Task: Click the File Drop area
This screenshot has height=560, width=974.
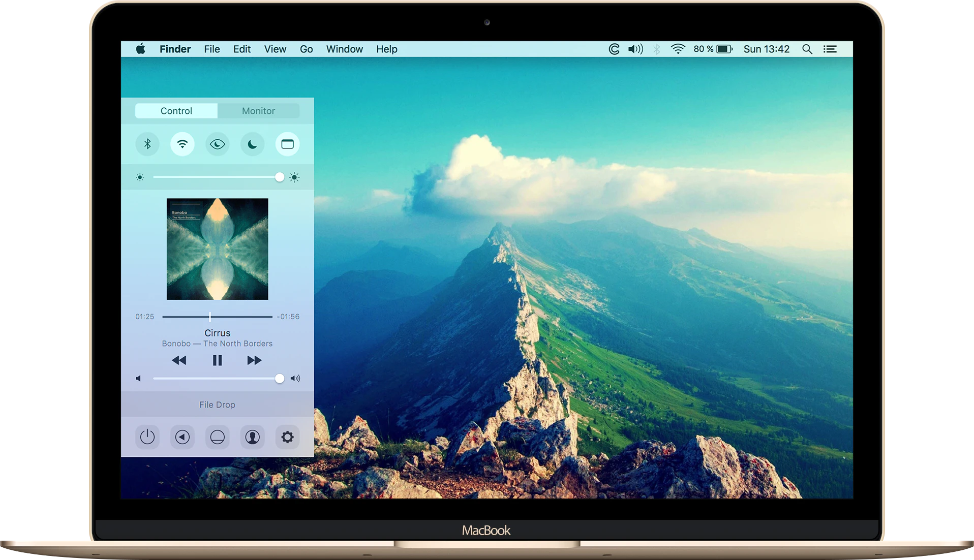Action: pyautogui.click(x=218, y=405)
